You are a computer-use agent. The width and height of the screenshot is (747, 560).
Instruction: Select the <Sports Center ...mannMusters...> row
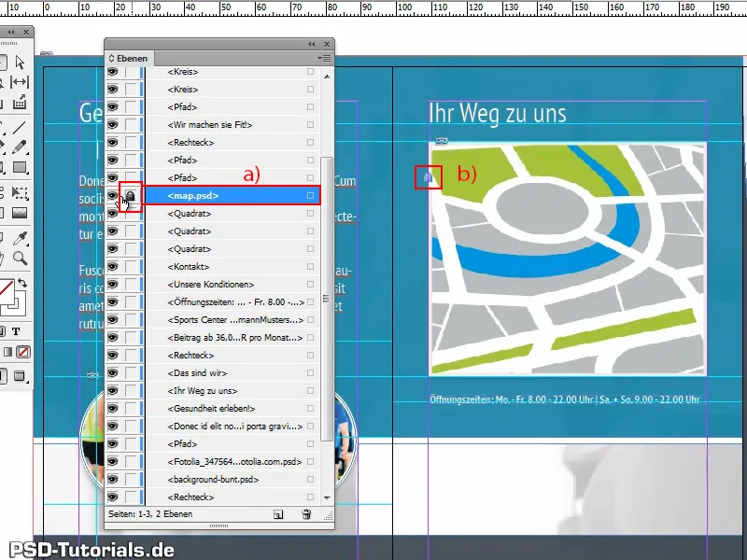click(x=232, y=319)
